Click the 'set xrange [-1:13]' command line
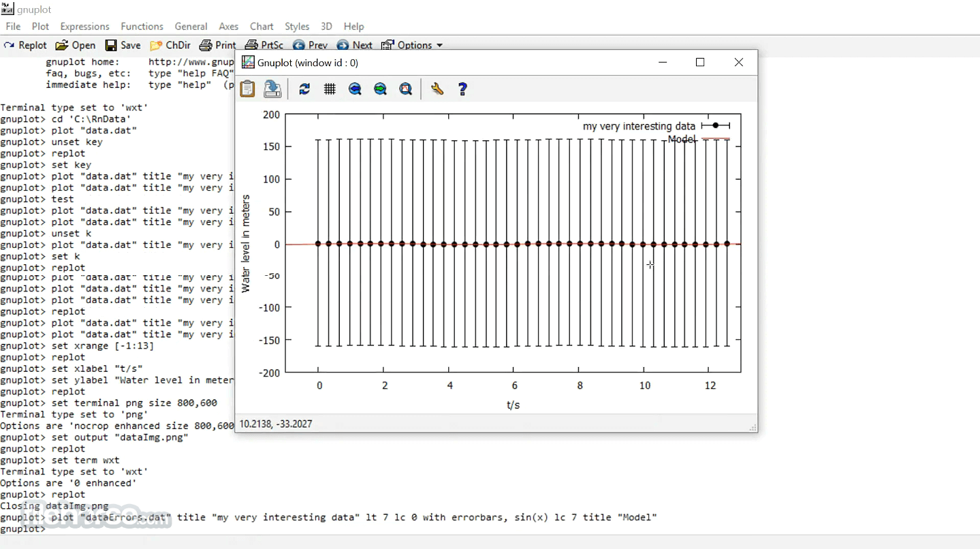The width and height of the screenshot is (980, 549). tap(77, 346)
